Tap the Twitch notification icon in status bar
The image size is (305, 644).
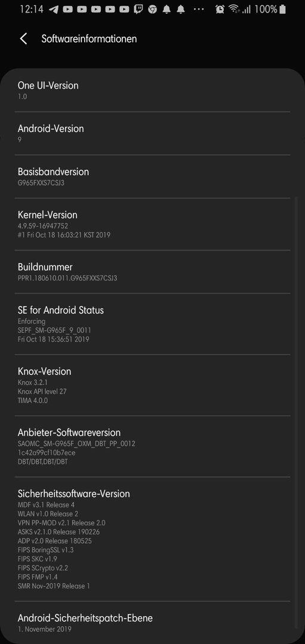click(x=138, y=9)
